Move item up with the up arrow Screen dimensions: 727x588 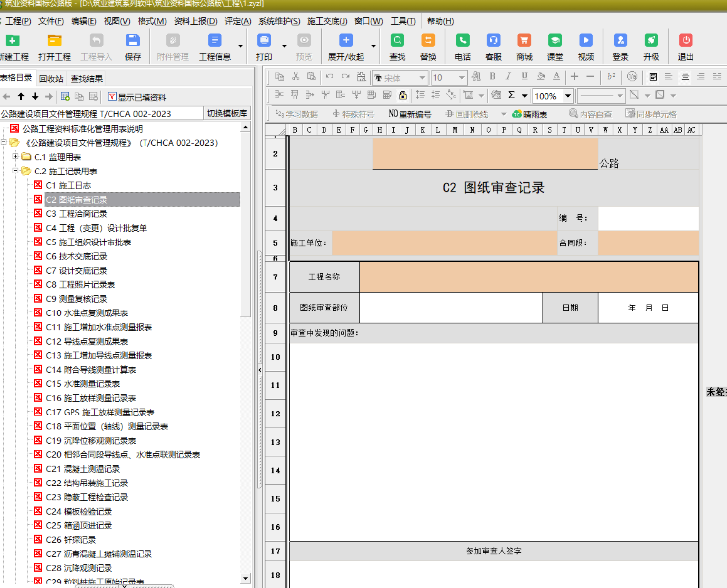tap(21, 97)
